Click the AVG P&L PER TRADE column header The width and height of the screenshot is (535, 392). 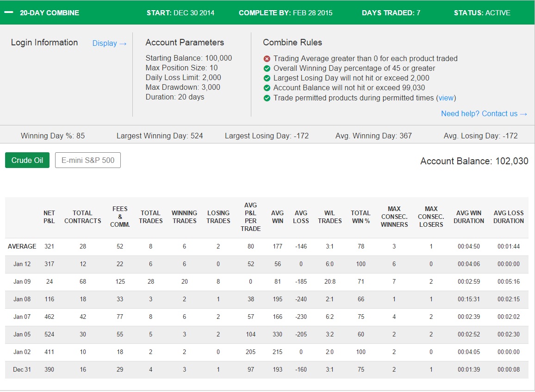coord(251,217)
